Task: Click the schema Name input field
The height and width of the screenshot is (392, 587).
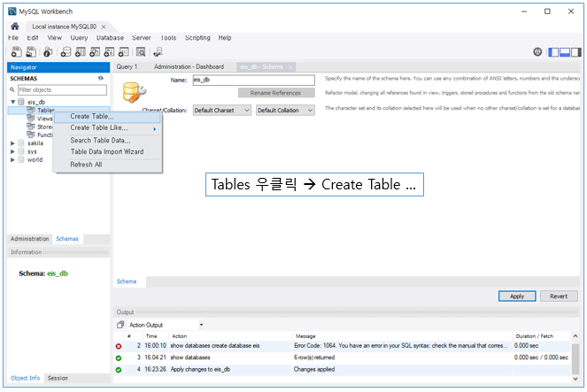Action: pyautogui.click(x=253, y=80)
